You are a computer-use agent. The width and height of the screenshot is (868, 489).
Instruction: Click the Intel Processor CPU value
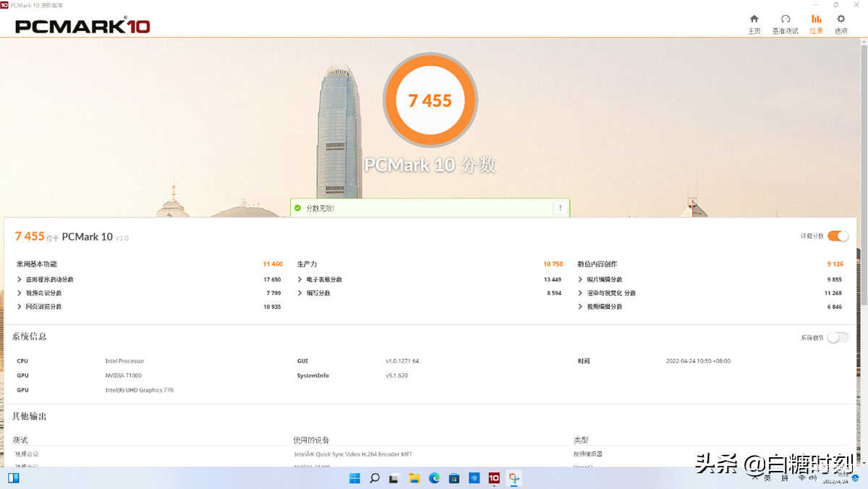pyautogui.click(x=124, y=361)
